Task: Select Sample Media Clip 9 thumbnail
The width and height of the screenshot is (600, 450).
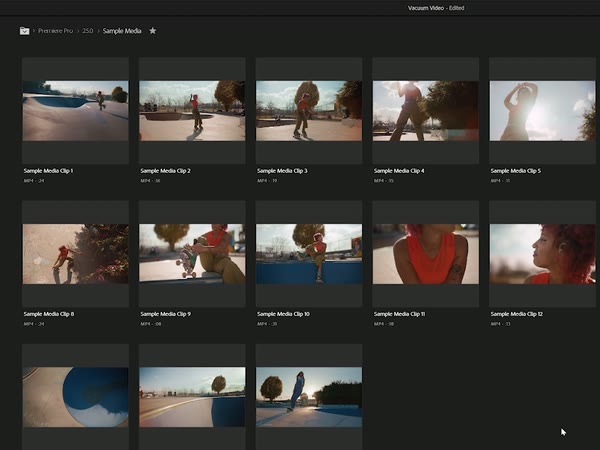Action: click(x=192, y=254)
